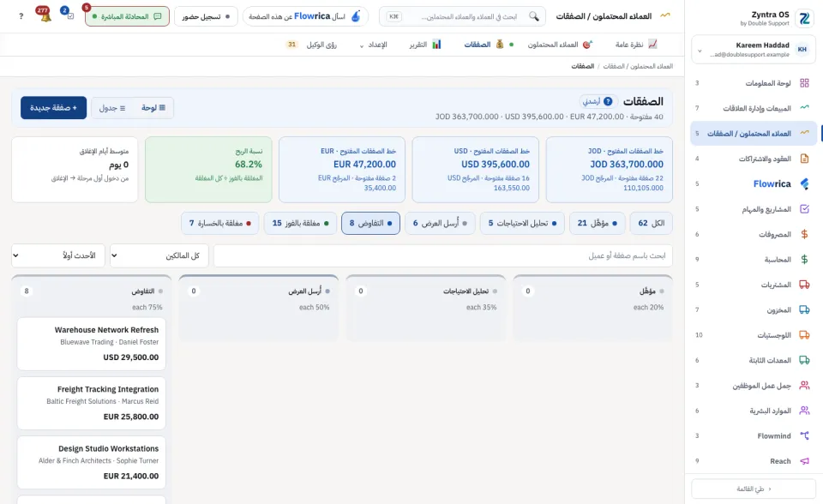This screenshot has height=504, width=823.
Task: Open المحاسبة green dollar icon
Action: click(804, 260)
